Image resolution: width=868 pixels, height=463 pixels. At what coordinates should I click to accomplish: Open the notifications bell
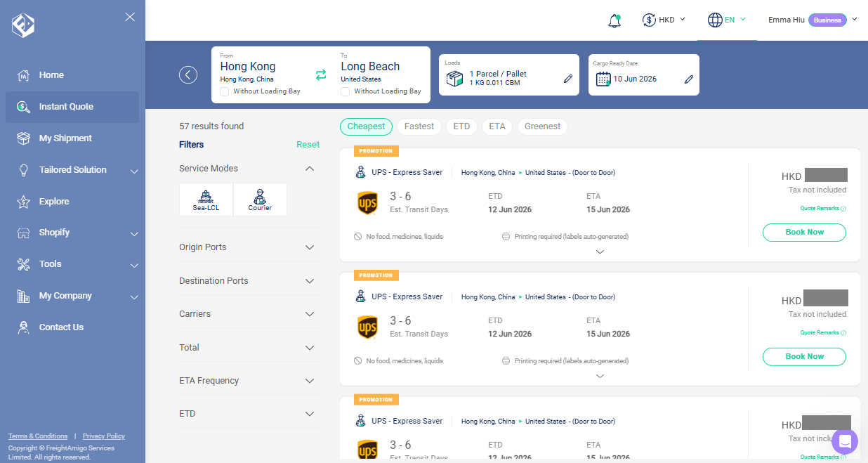(x=614, y=20)
